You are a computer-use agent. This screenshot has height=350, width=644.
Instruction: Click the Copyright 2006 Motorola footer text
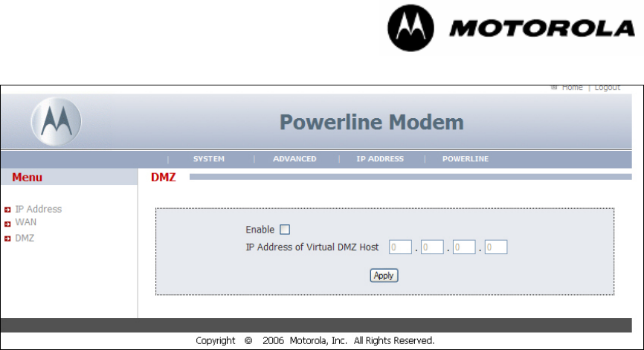tap(315, 340)
